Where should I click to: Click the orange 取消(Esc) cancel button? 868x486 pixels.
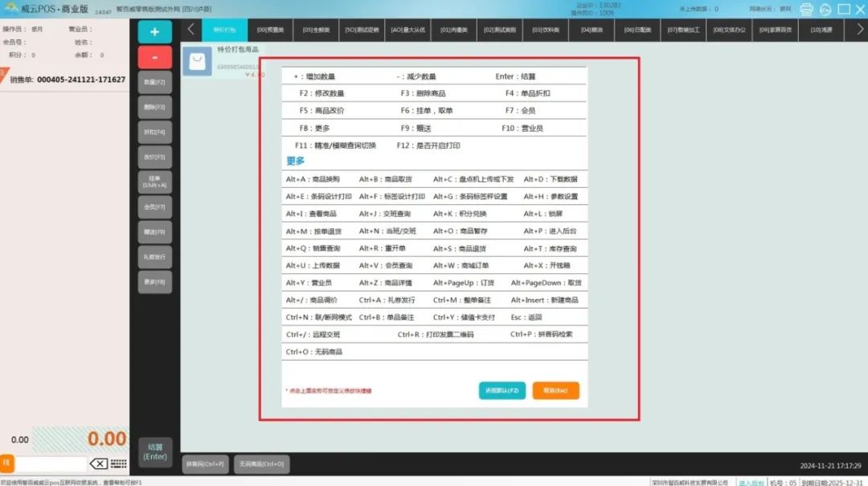click(x=555, y=390)
